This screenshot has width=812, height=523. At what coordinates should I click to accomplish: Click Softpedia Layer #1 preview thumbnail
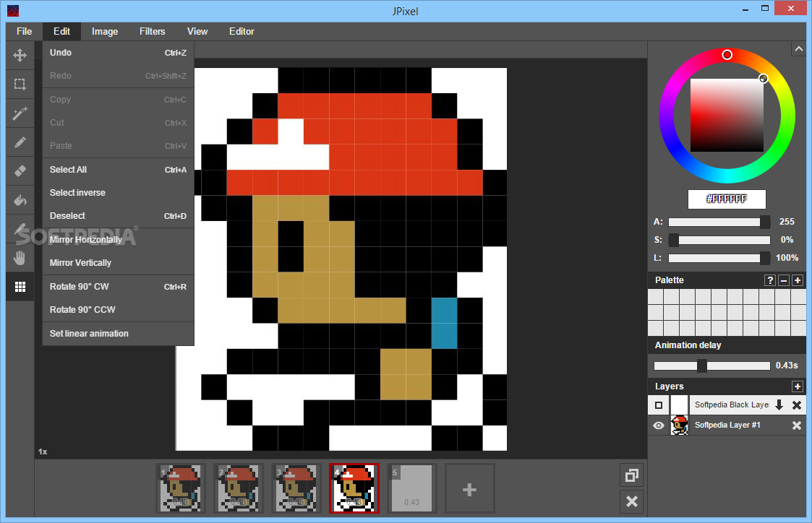(x=680, y=425)
